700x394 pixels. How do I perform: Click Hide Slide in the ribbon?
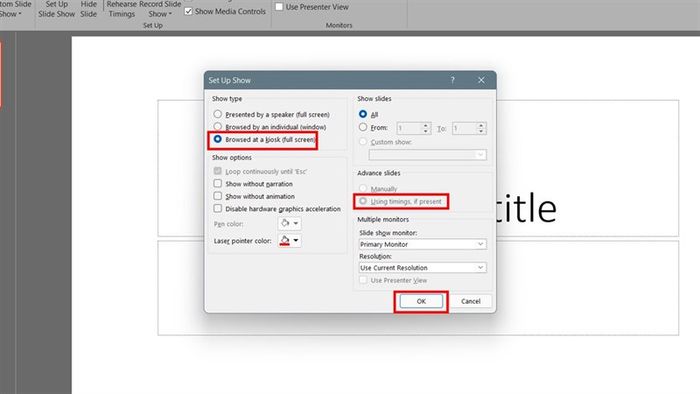pos(88,9)
